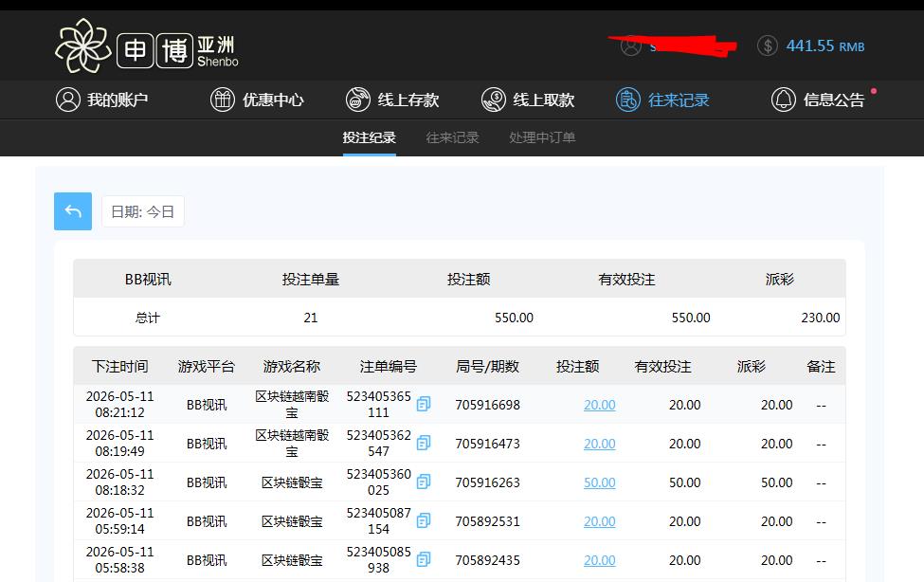Click the 08:18:32 bet time cell
Screen dimensions: 924x582
pos(119,482)
